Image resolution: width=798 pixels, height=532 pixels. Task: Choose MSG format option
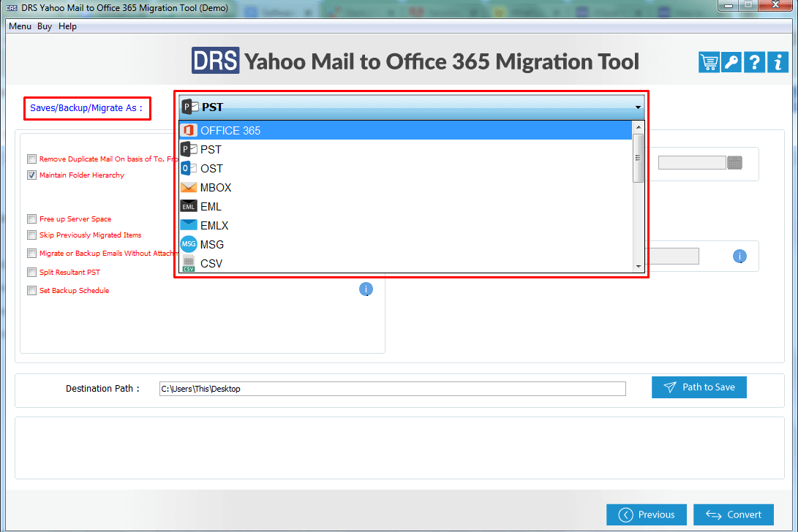pos(406,244)
